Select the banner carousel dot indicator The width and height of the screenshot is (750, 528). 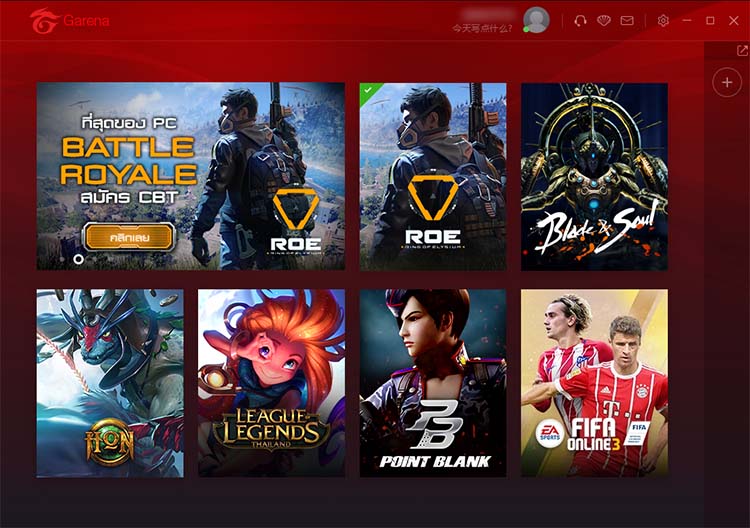[x=78, y=259]
